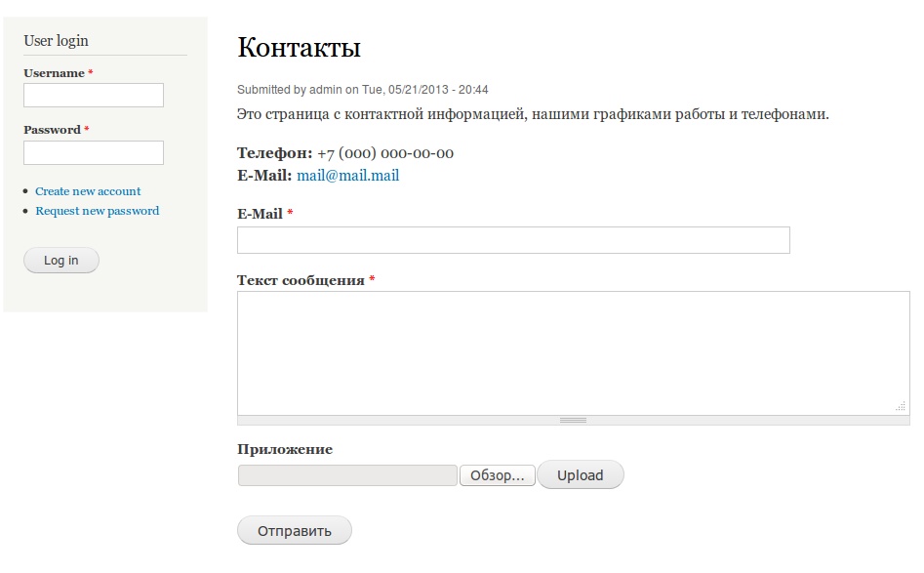This screenshot has height=573, width=924.
Task: Click the resize grip in the textarea corner
Action: tap(901, 406)
